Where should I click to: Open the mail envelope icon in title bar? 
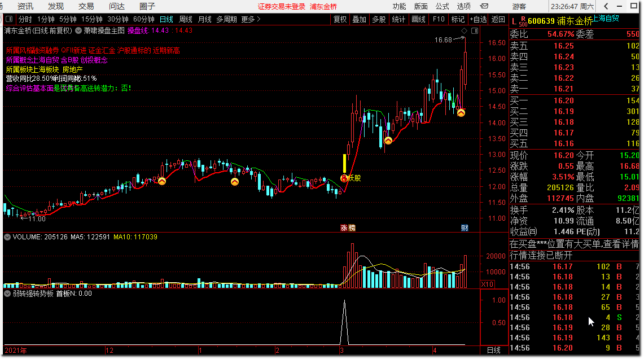484,6
